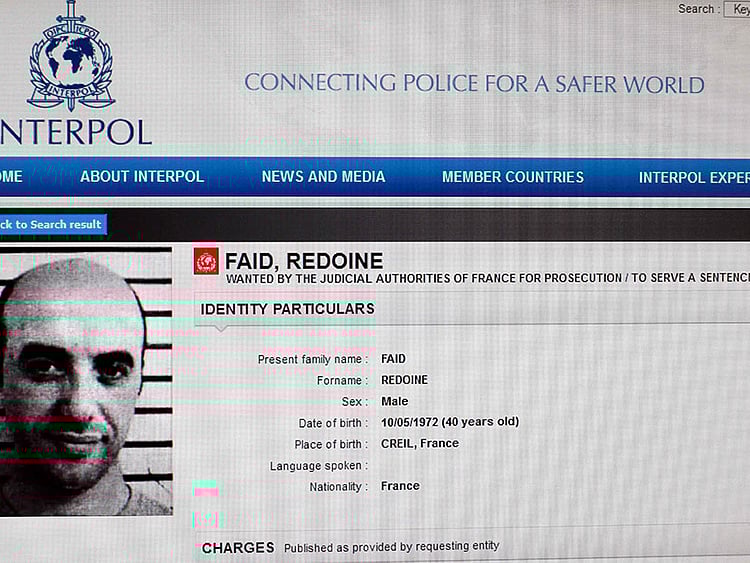Open the News and Media menu
This screenshot has width=750, height=563.
click(323, 177)
